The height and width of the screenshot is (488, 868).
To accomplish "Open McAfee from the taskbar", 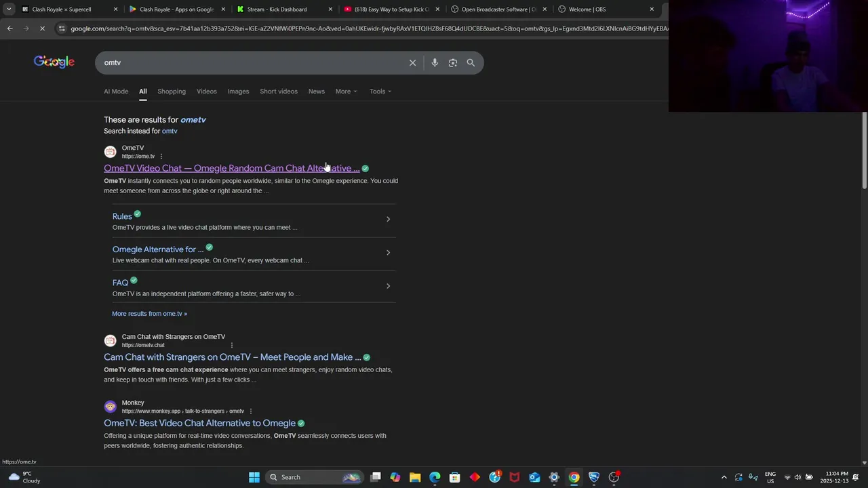I will pyautogui.click(x=514, y=477).
